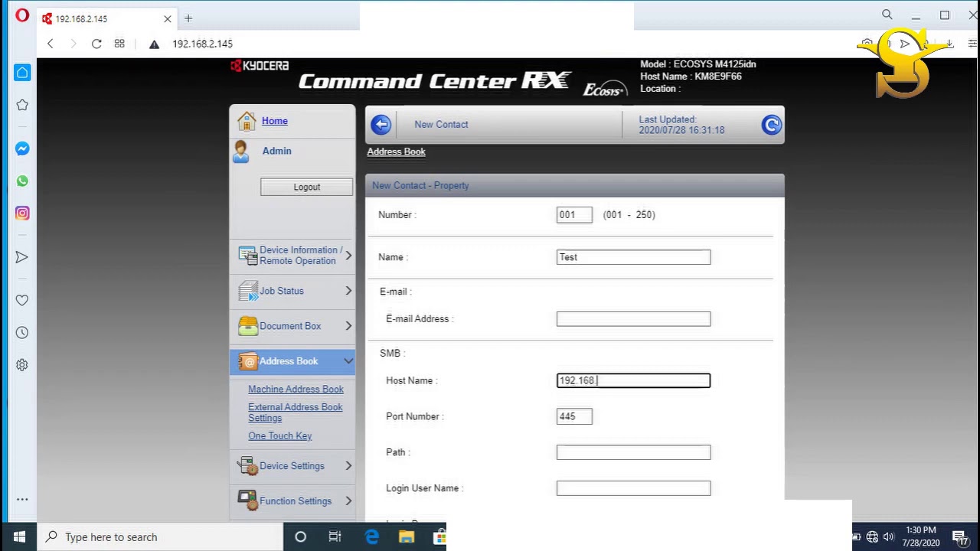Click the Path input field
Image resolution: width=980 pixels, height=551 pixels.
click(633, 452)
